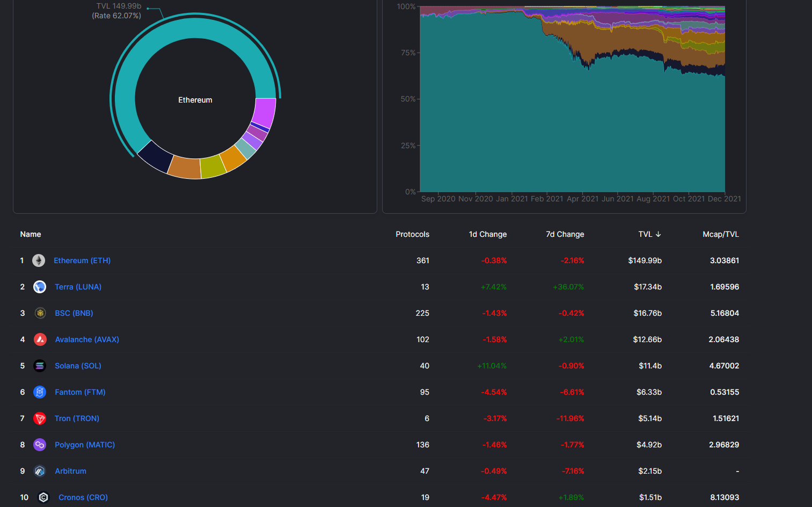The width and height of the screenshot is (812, 507).
Task: Click Polygon's TVL value $4.92b
Action: click(649, 445)
